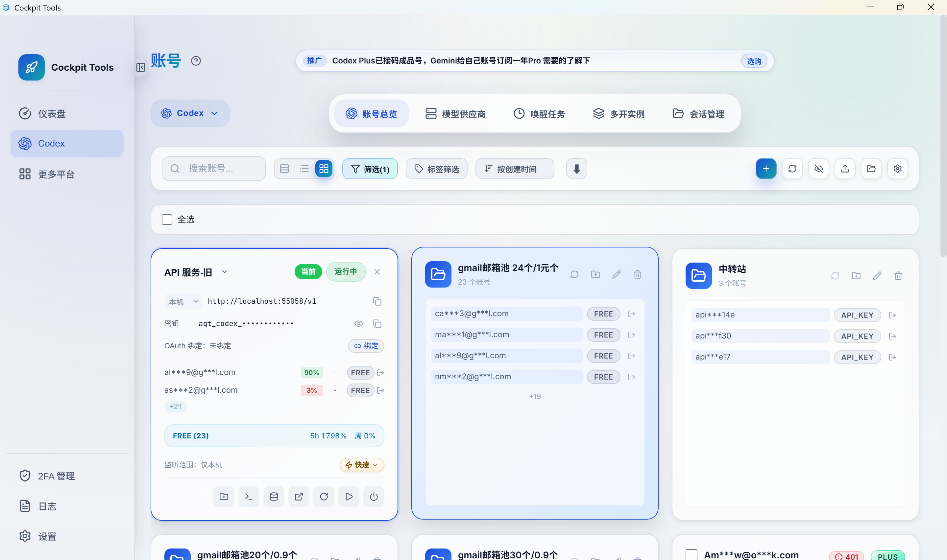Viewport: 947px width, 560px height.
Task: Click the 运行中 running badge
Action: point(345,272)
